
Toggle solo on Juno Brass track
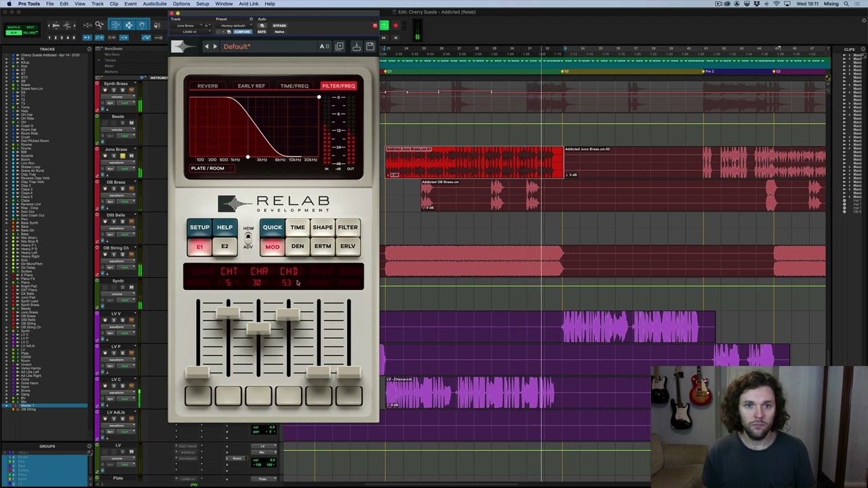click(x=123, y=155)
